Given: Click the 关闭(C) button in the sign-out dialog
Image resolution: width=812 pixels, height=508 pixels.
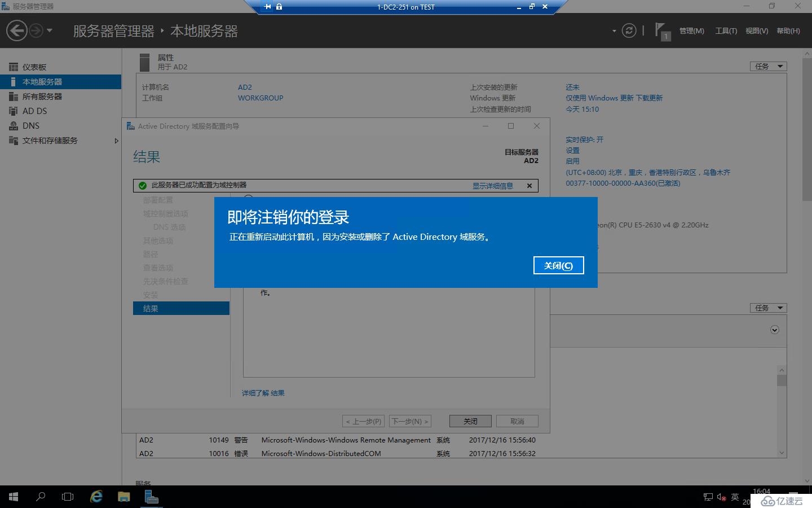Looking at the screenshot, I should coord(558,265).
